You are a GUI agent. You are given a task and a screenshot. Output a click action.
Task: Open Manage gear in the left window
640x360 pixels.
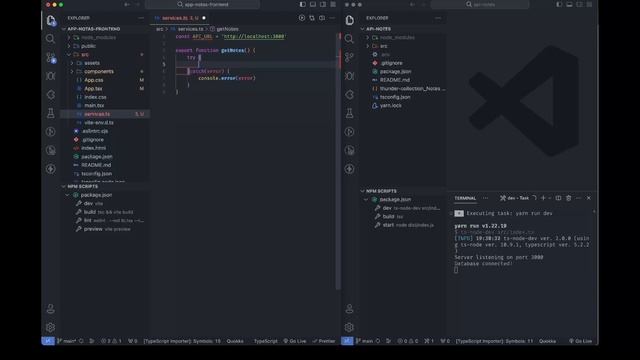tap(51, 327)
